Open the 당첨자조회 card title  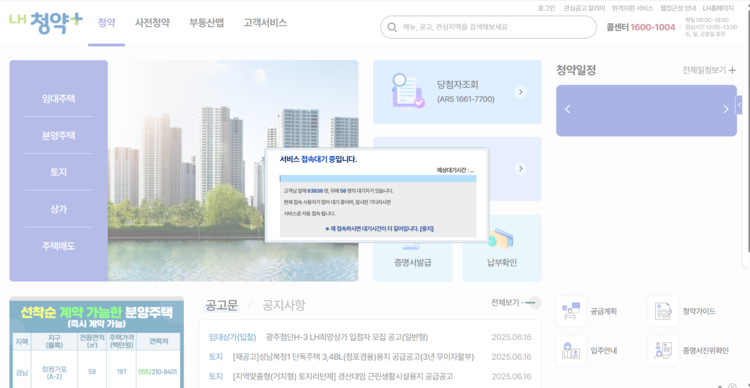[x=458, y=85]
